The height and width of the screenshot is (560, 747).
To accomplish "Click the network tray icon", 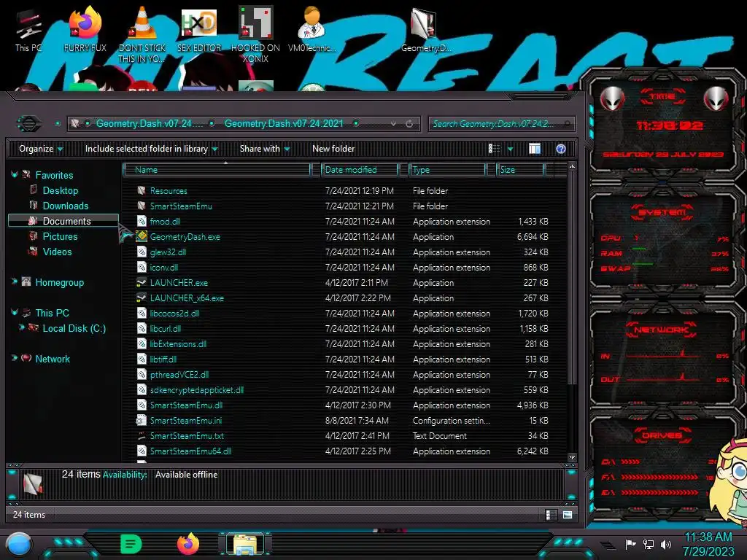I will 649,544.
